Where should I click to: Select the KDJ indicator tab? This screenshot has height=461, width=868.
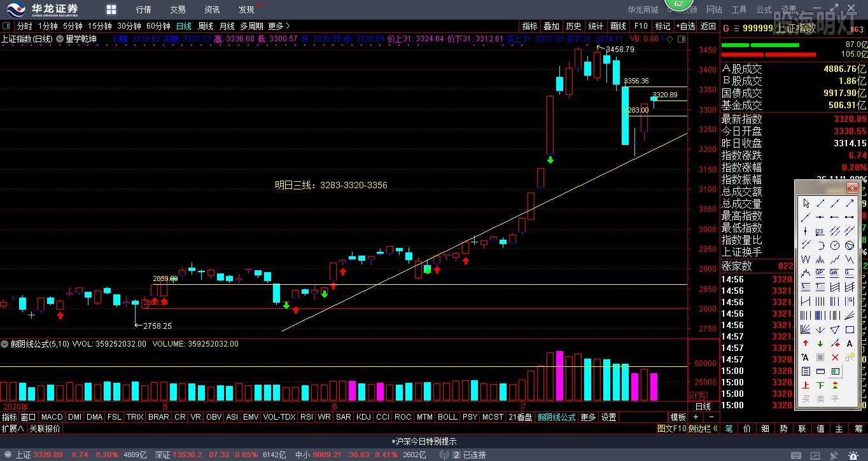363,417
